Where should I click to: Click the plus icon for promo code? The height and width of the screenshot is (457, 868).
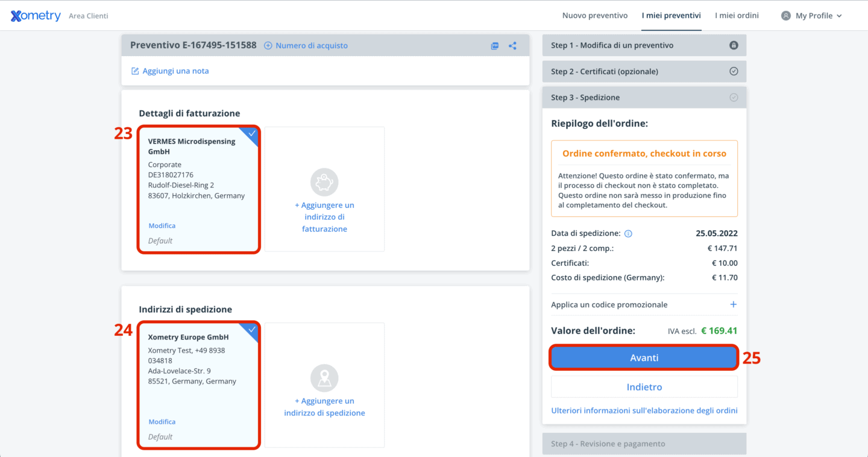coord(734,304)
